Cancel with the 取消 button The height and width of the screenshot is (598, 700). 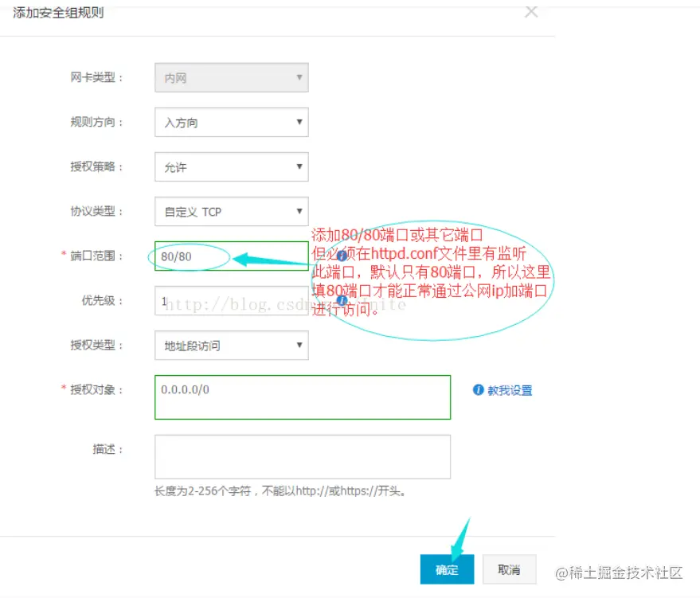(x=509, y=569)
